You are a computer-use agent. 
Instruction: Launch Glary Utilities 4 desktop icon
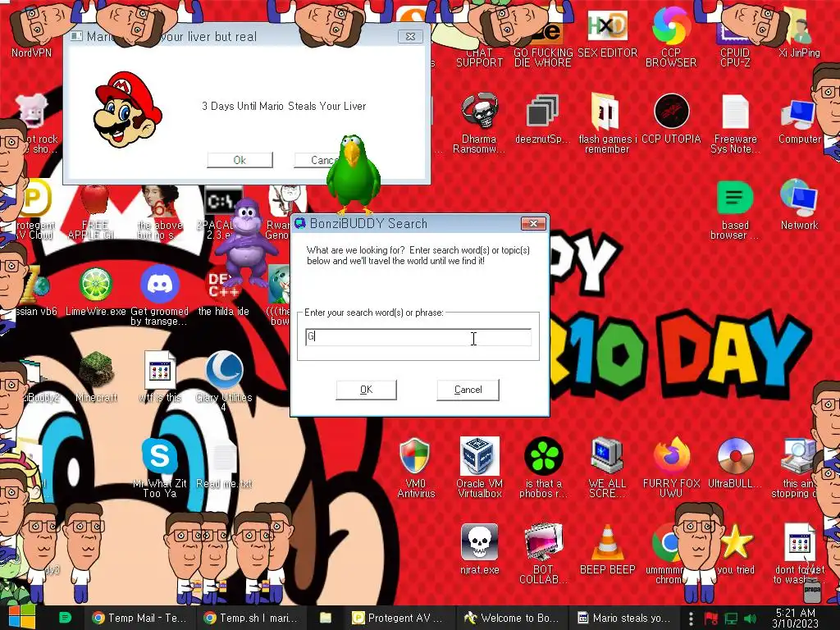(x=223, y=381)
